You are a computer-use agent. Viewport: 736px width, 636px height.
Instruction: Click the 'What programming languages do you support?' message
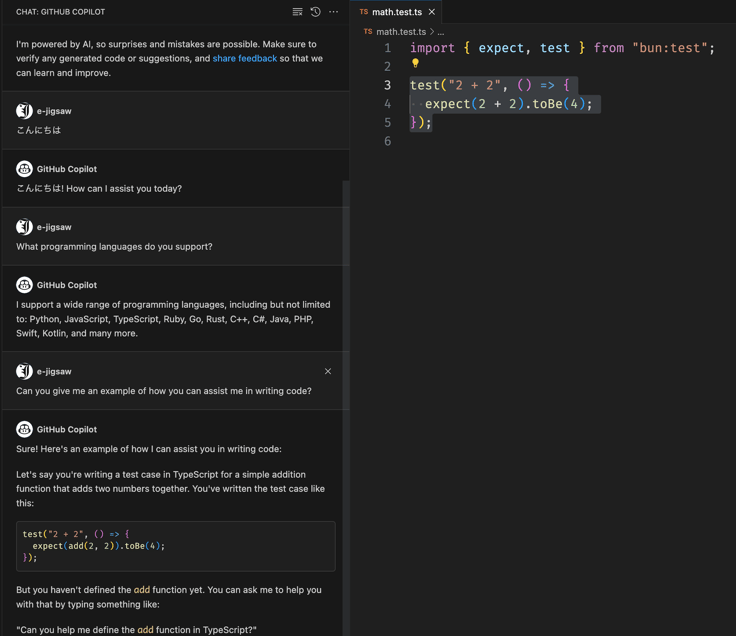pyautogui.click(x=114, y=246)
